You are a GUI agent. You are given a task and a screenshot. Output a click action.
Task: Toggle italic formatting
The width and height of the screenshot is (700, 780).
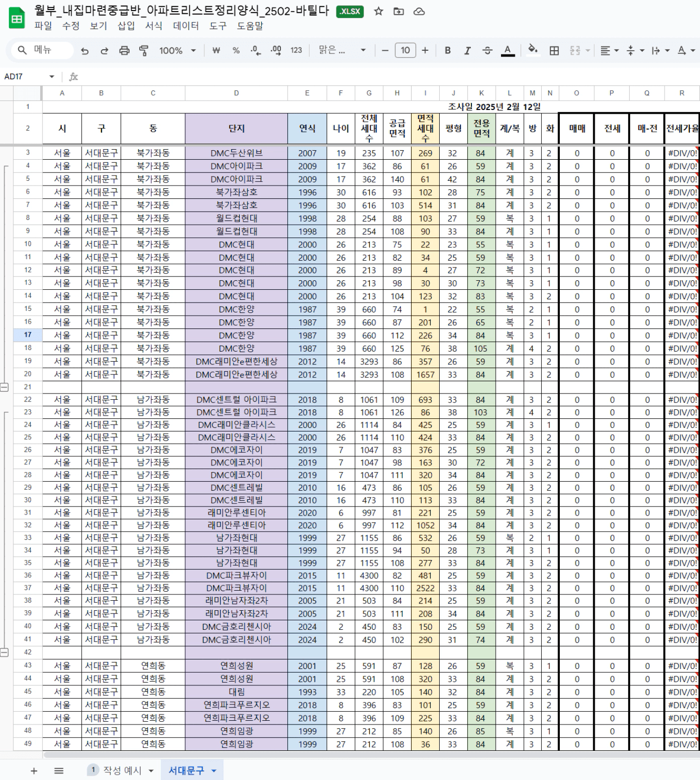pyautogui.click(x=467, y=51)
